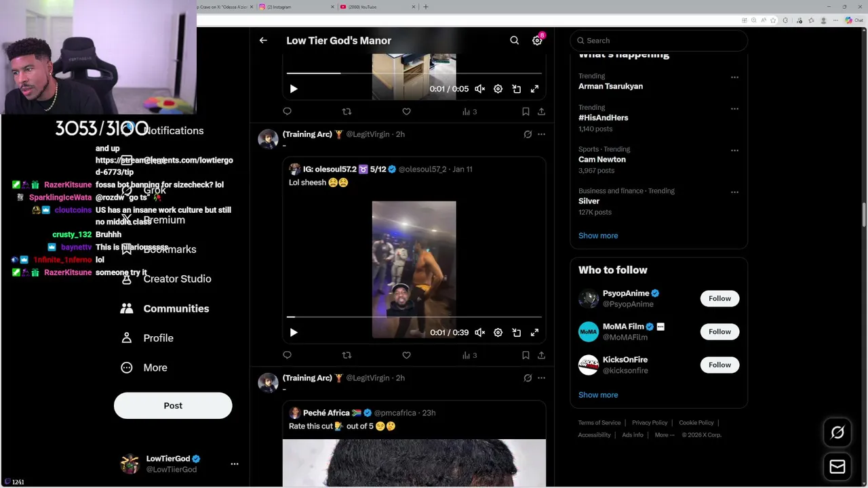Seek the 0:05 video progress bar
Image resolution: width=868 pixels, height=488 pixels.
[x=414, y=73]
